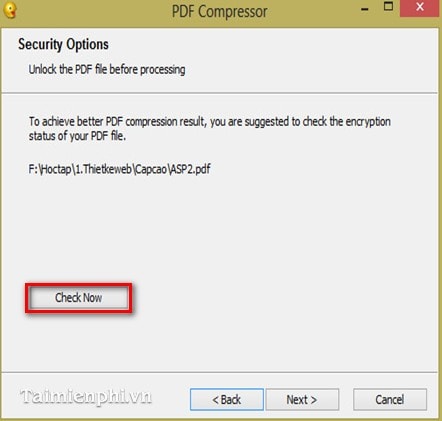Proceed with the Next > button

[x=302, y=399]
